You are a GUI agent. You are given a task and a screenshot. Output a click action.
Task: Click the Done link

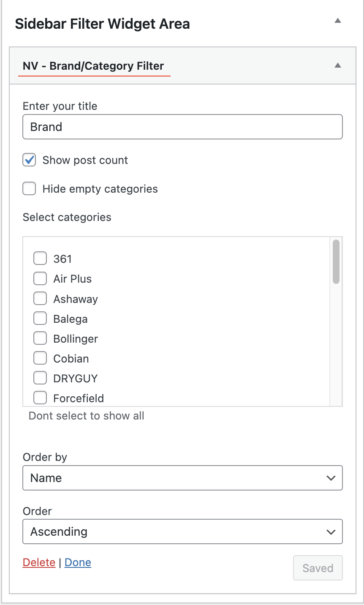point(78,562)
